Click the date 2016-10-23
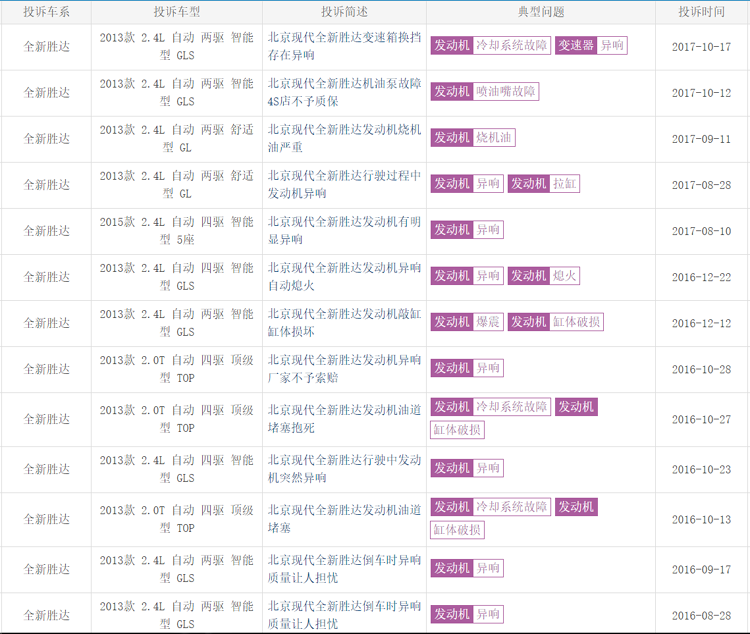 tap(701, 470)
